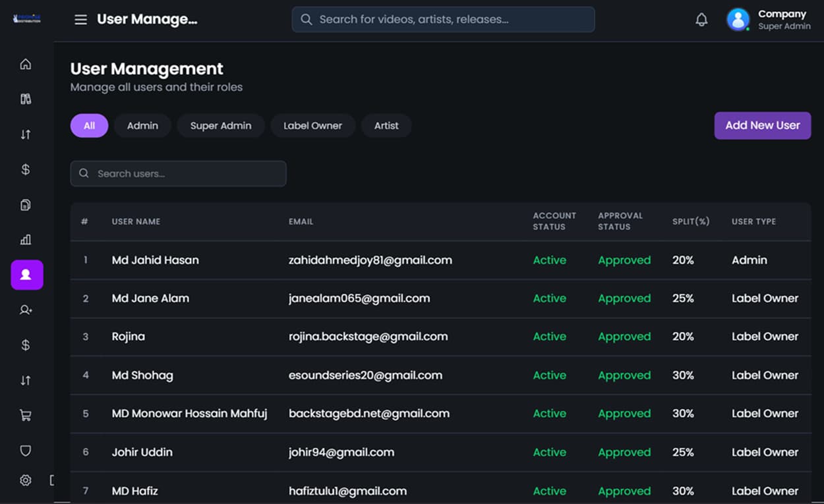Click email rojina.backstage@gmail.com

pyautogui.click(x=368, y=337)
